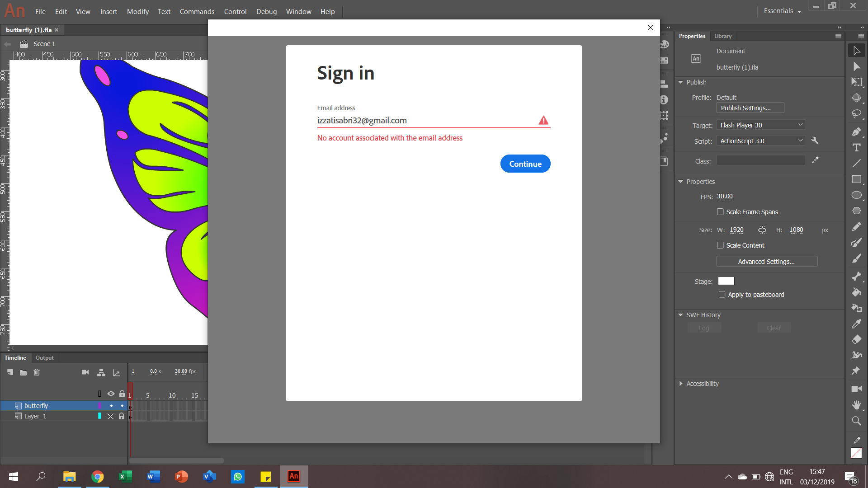The image size is (868, 488).
Task: Add a new timeline layer
Action: [10, 372]
